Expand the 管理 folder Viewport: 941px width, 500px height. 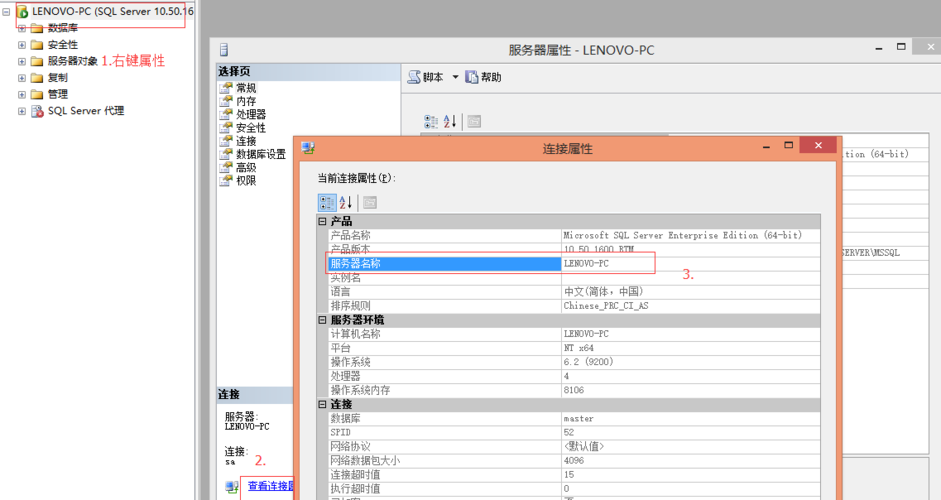coord(22,94)
